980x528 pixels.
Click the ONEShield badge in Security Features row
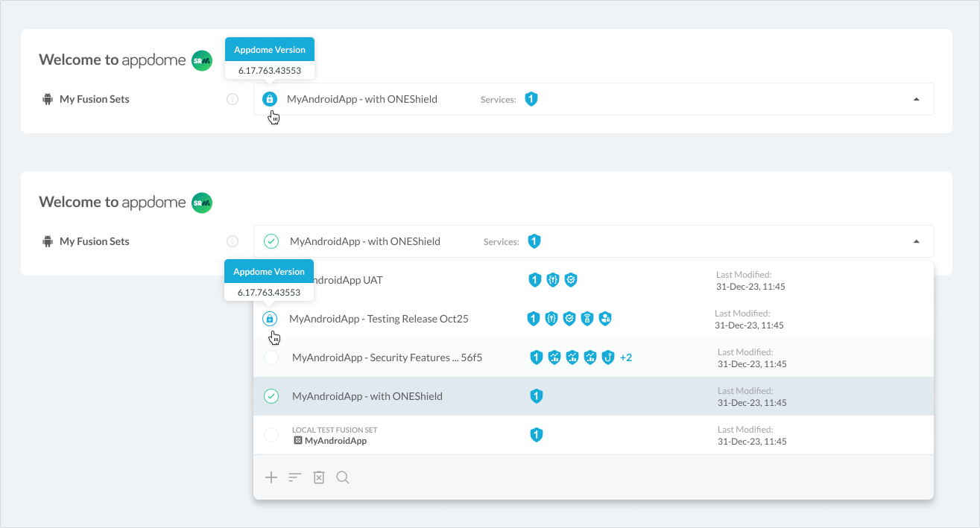537,357
